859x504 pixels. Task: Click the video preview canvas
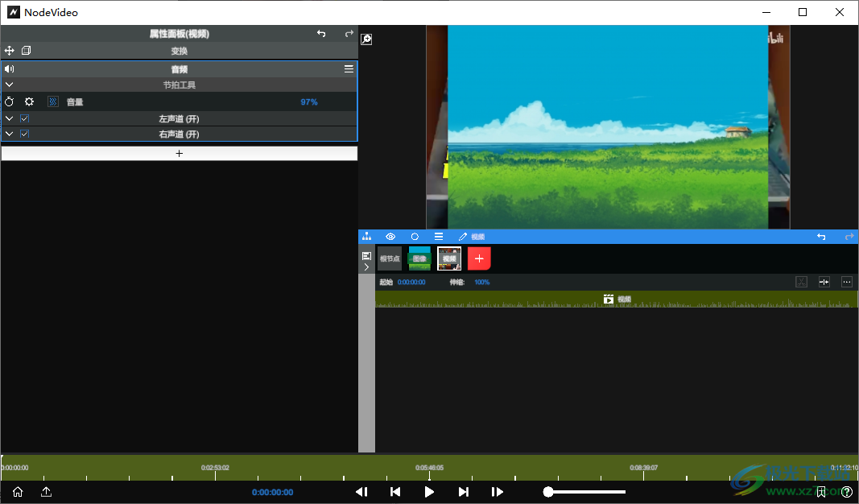(608, 127)
